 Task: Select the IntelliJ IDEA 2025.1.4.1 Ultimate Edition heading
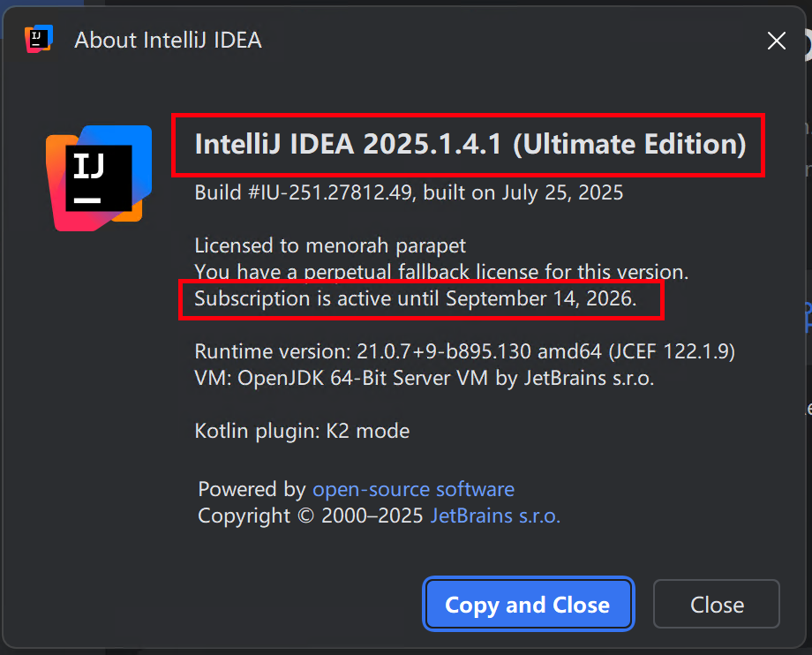pos(470,144)
